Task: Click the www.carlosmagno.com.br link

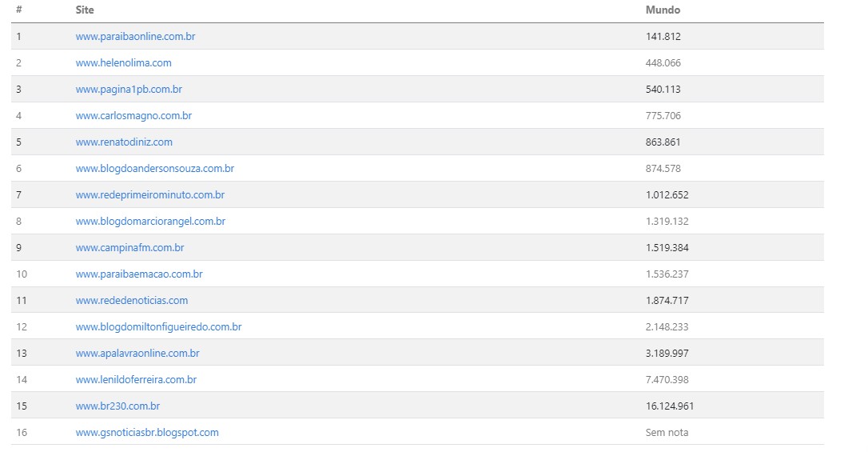Action: [133, 116]
